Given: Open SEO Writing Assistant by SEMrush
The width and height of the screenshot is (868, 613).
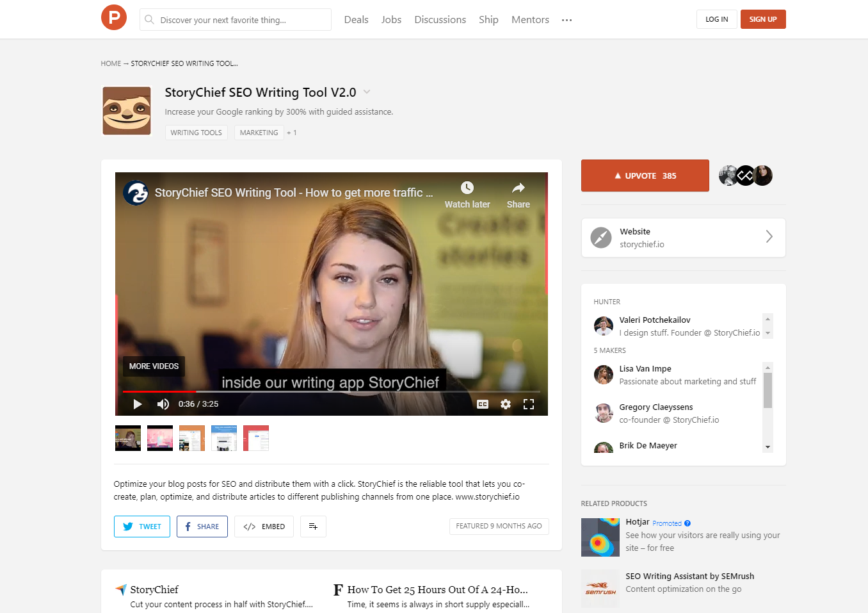Looking at the screenshot, I should tap(689, 576).
